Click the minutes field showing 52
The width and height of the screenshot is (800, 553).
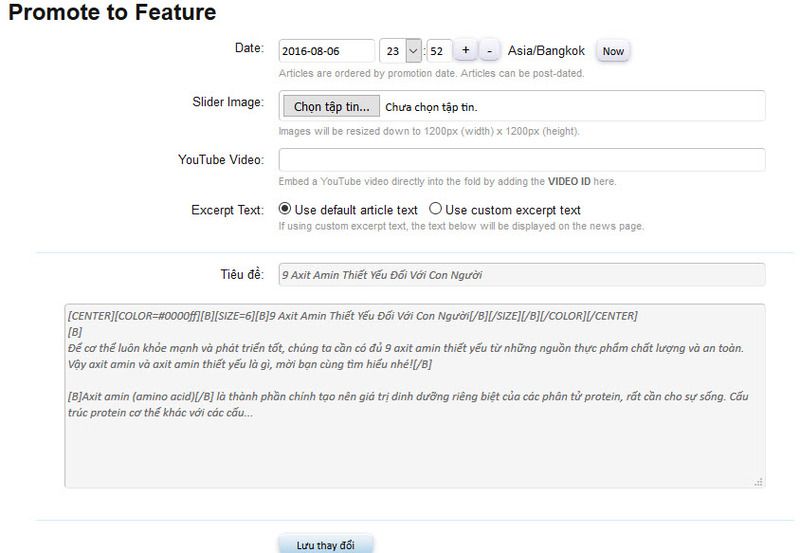point(438,50)
